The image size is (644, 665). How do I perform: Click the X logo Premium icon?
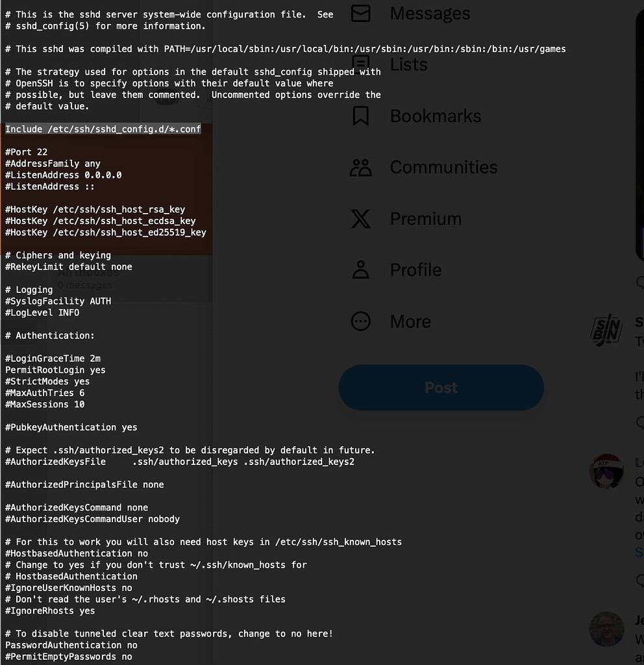coord(360,219)
